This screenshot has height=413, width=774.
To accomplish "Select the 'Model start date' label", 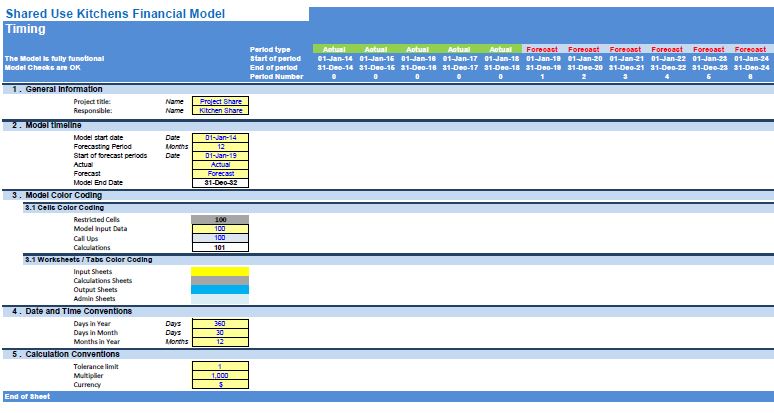I will [x=98, y=138].
